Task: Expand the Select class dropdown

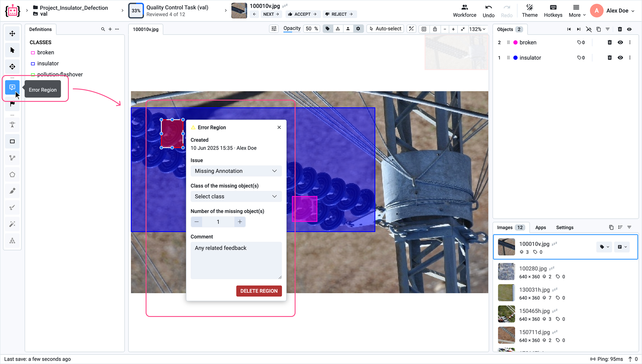Action: (x=236, y=196)
